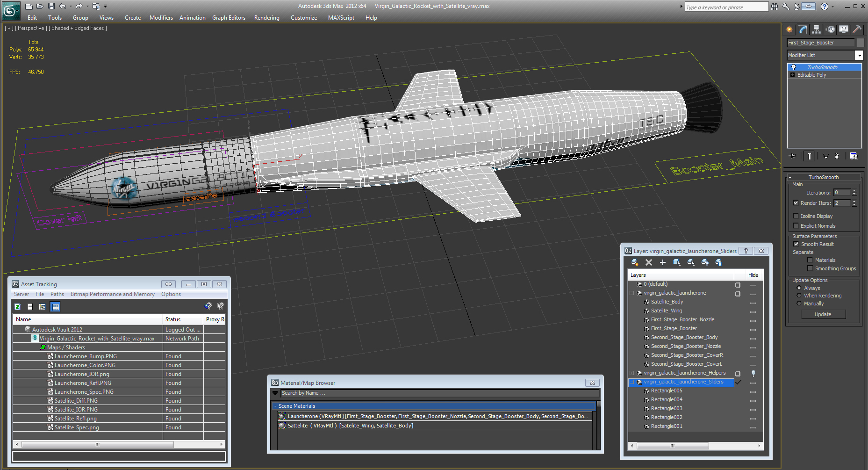Screen dimensions: 868x470
Task: Enable the Explicit Normals checkbox
Action: [796, 226]
